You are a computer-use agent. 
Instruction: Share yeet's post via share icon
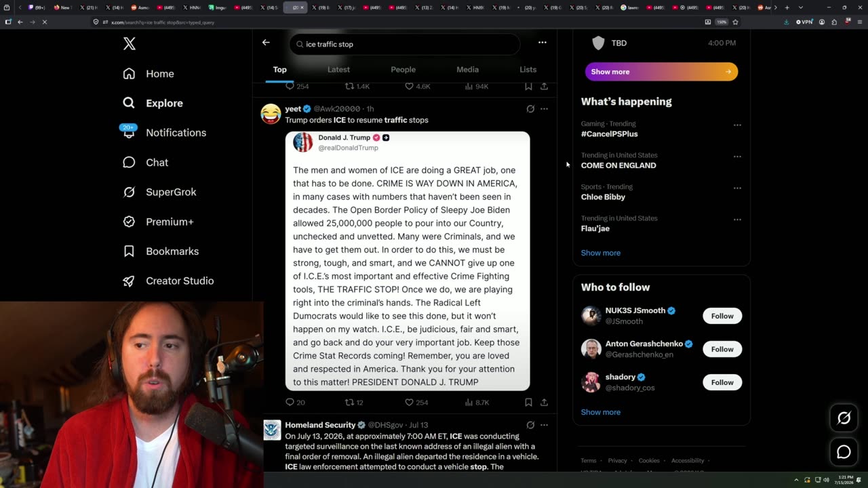(x=544, y=402)
